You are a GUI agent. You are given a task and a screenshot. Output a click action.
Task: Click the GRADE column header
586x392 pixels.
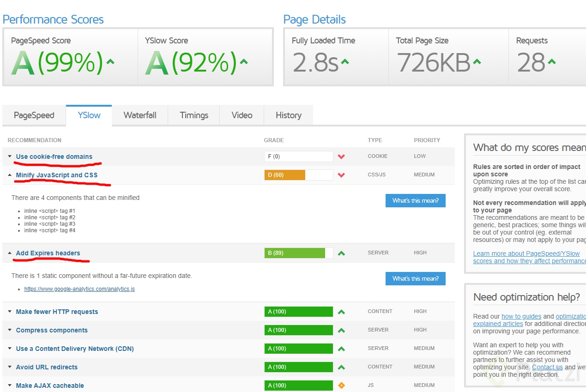click(x=274, y=140)
